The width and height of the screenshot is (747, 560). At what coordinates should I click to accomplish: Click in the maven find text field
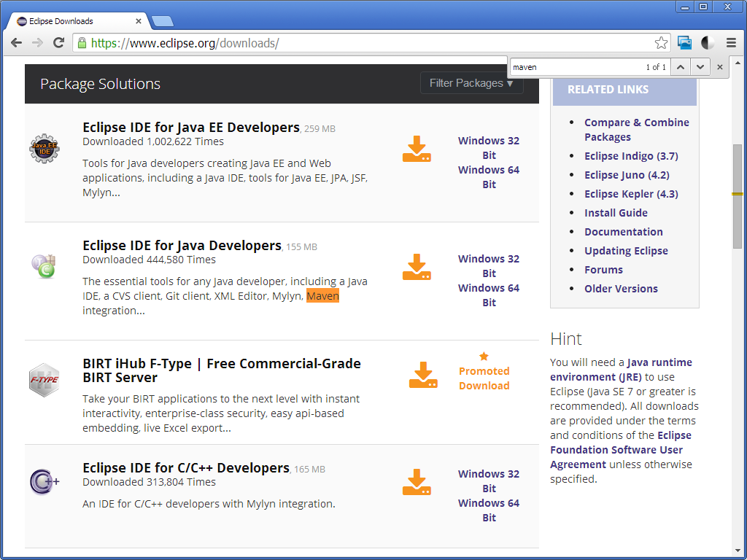pyautogui.click(x=573, y=67)
